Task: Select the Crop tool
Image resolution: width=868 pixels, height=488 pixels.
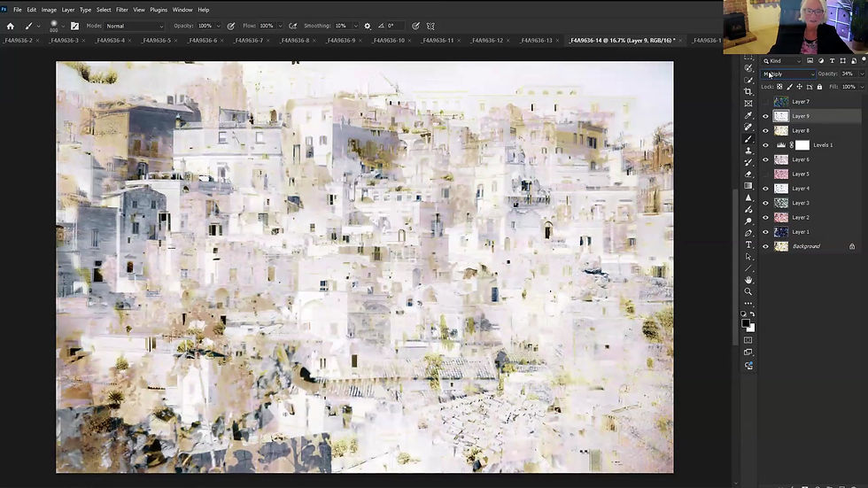Action: [748, 91]
